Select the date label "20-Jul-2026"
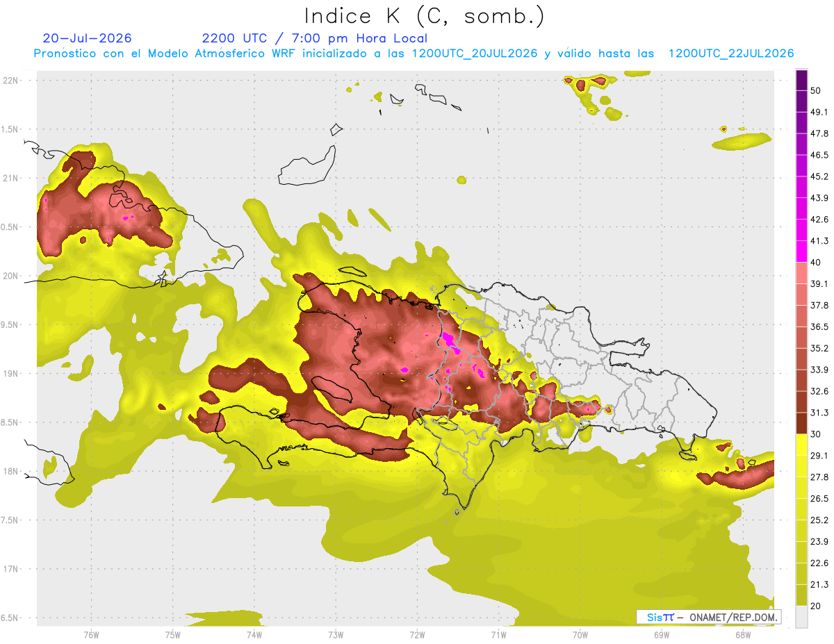 pyautogui.click(x=87, y=38)
